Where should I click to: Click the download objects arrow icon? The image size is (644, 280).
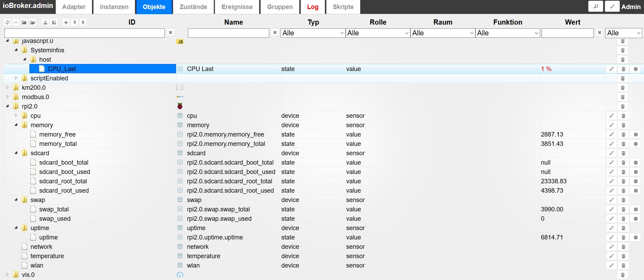83,22
